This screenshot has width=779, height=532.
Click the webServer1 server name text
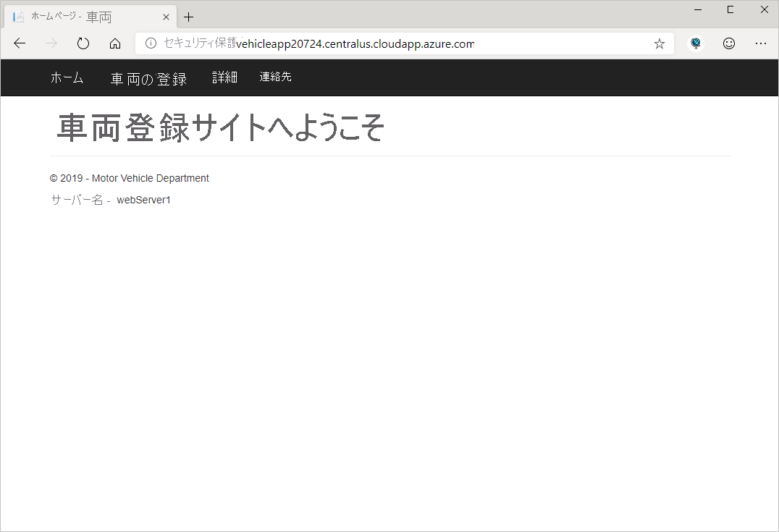[143, 200]
